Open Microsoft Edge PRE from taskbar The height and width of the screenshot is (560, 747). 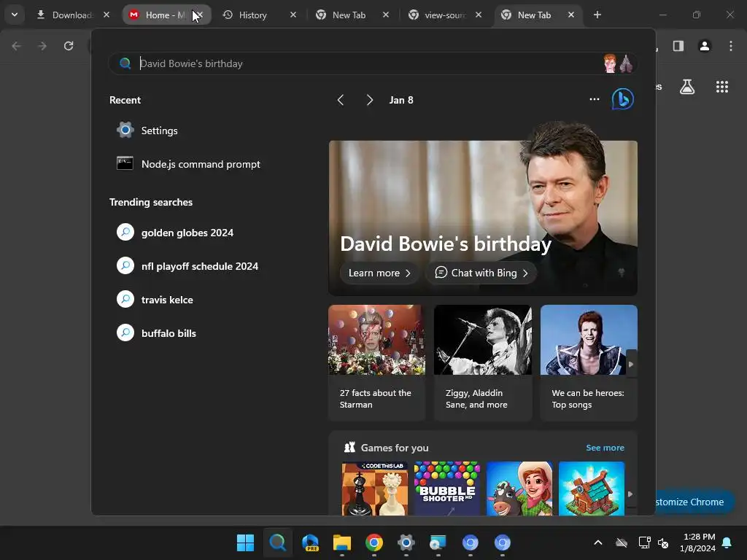pyautogui.click(x=310, y=542)
